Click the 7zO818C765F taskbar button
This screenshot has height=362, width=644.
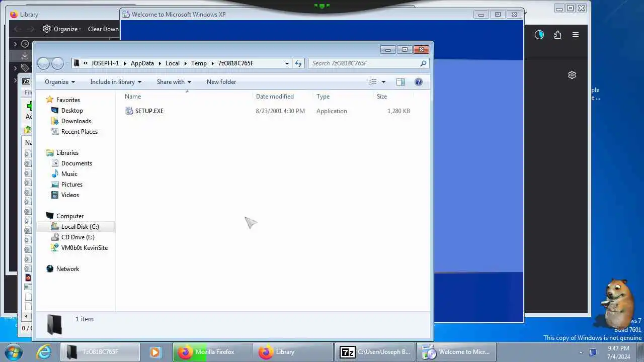[x=100, y=352]
